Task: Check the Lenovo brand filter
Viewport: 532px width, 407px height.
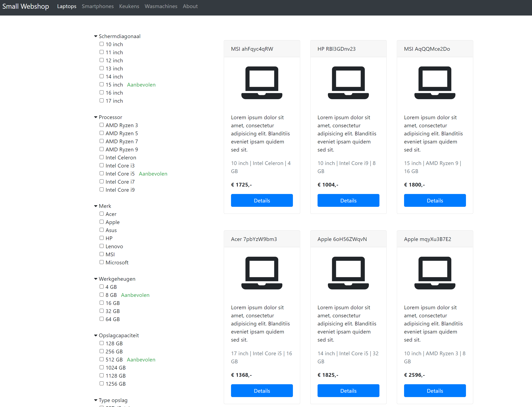Action: 101,246
